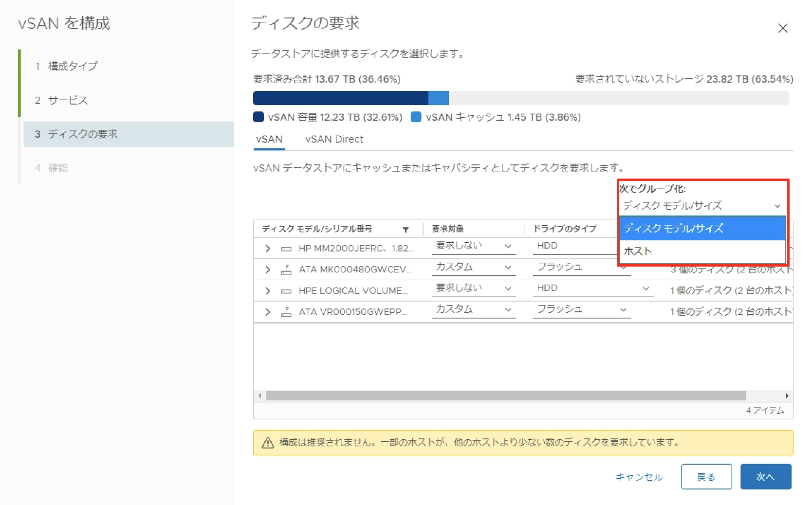812x505 pixels.
Task: Open drive type dropdown for ATA MK000480GWCEV
Action: pyautogui.click(x=582, y=267)
